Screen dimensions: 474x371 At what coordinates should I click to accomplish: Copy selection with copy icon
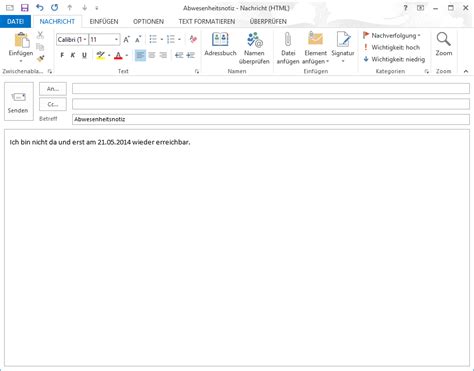pyautogui.click(x=40, y=47)
